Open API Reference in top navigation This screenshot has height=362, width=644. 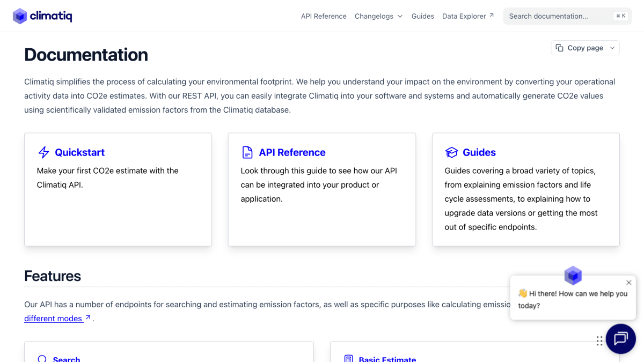point(324,16)
